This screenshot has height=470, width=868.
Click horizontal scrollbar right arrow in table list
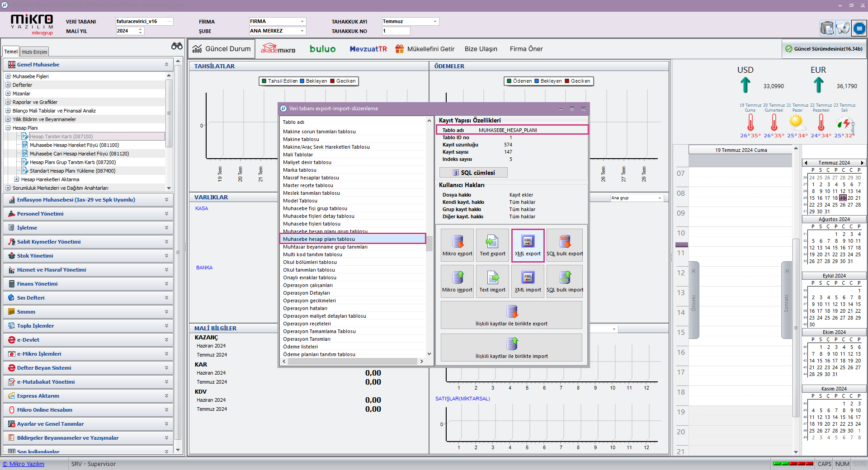click(x=421, y=361)
